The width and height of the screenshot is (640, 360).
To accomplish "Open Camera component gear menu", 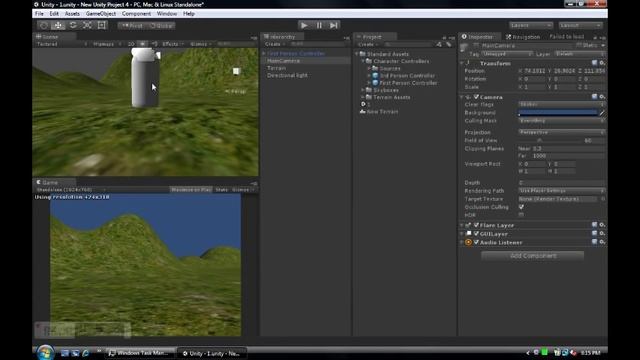I will (x=602, y=97).
